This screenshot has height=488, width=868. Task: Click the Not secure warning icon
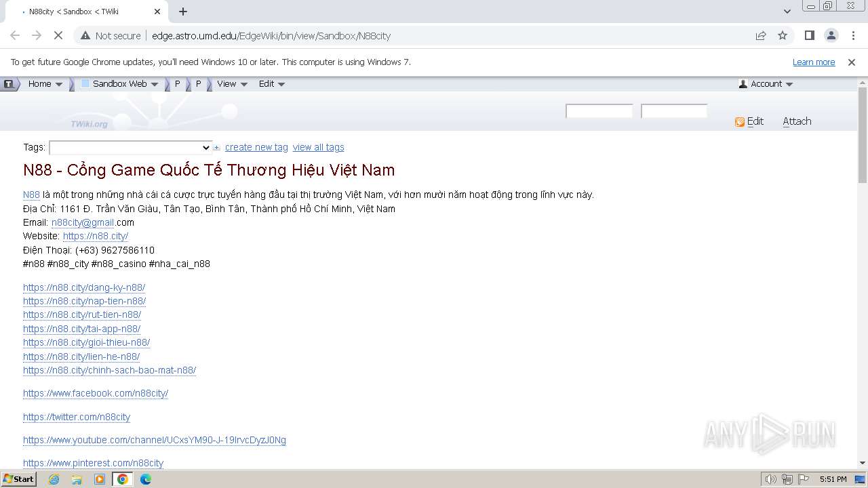click(x=85, y=35)
